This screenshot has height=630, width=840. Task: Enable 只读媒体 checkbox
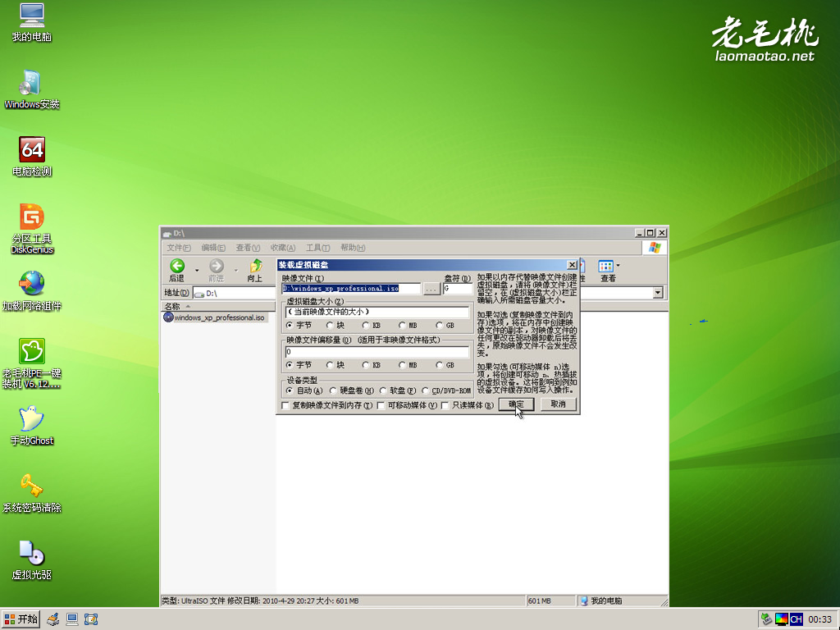(445, 405)
